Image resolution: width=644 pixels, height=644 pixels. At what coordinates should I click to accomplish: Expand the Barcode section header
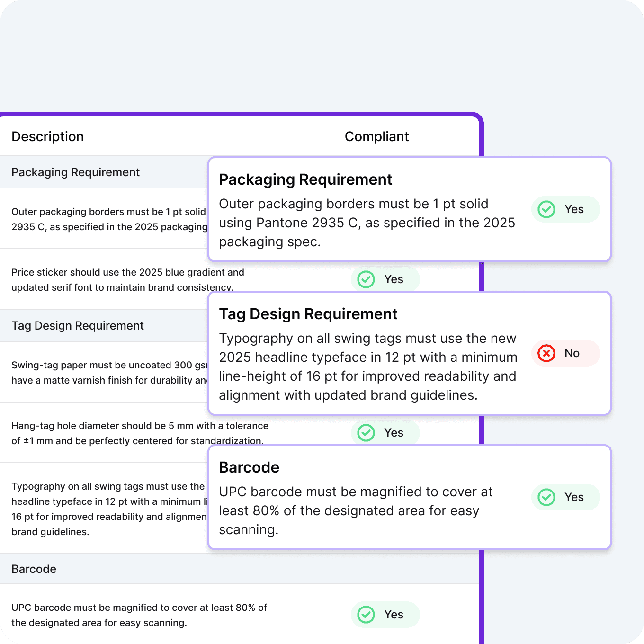tap(34, 569)
